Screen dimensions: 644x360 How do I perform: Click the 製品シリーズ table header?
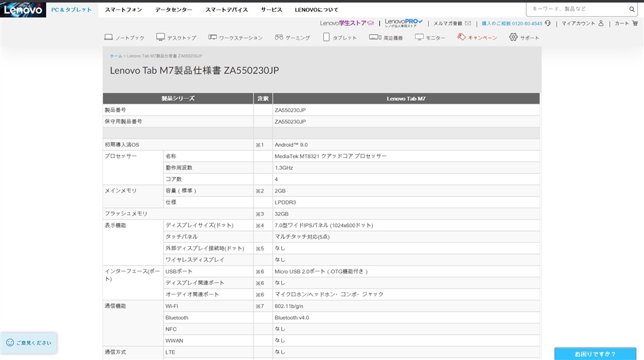178,98
